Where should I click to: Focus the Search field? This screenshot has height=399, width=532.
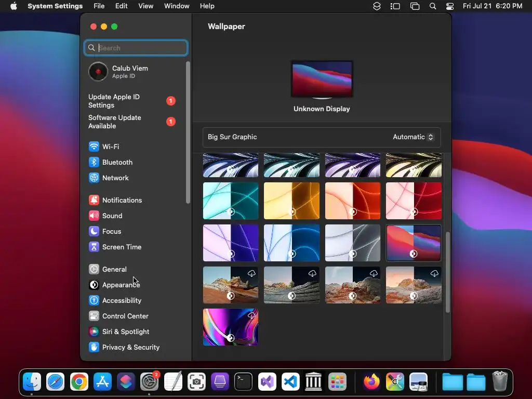click(136, 48)
